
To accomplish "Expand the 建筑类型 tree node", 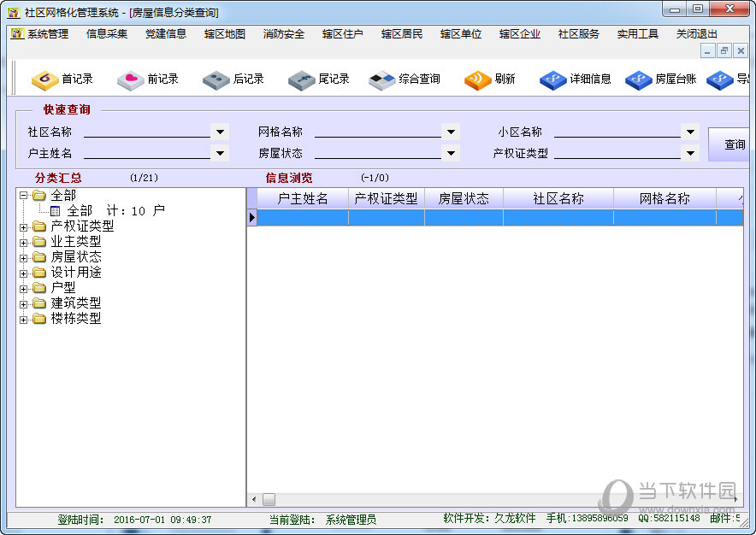I will 23,304.
